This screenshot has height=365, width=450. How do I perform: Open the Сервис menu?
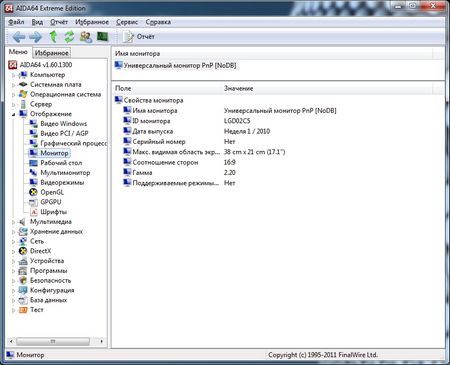coord(127,22)
